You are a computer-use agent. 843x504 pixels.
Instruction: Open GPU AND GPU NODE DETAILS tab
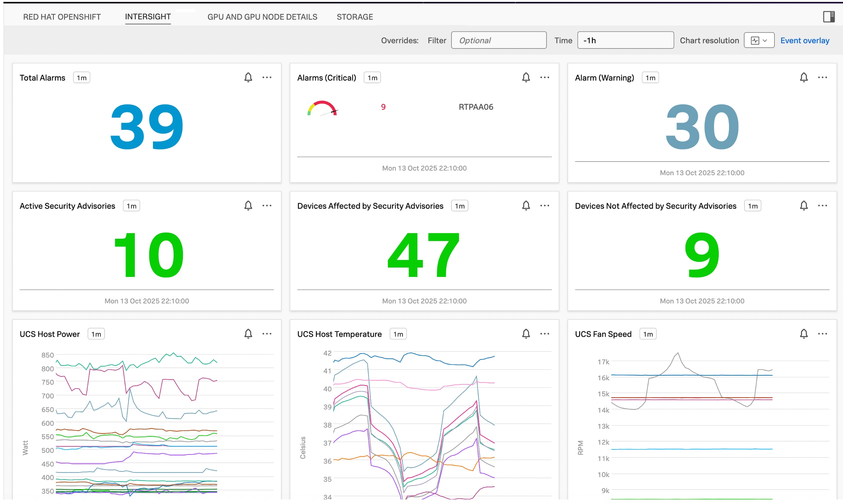(x=262, y=17)
